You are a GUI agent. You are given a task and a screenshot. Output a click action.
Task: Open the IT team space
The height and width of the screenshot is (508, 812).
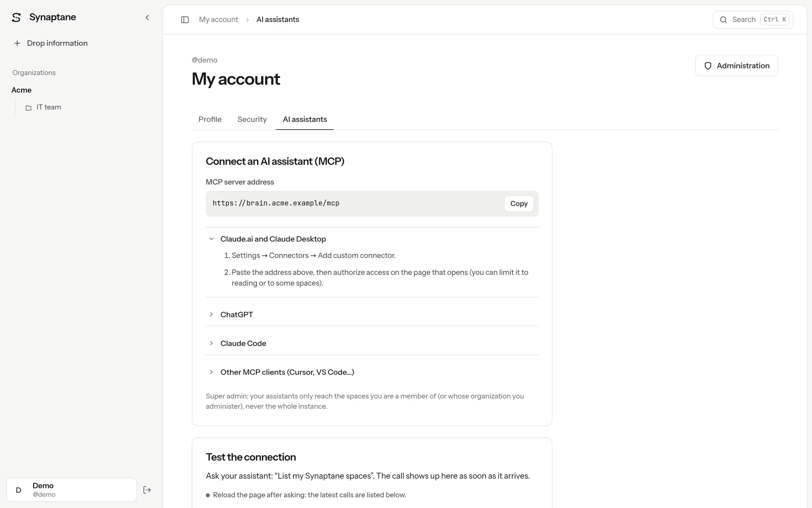coord(49,107)
